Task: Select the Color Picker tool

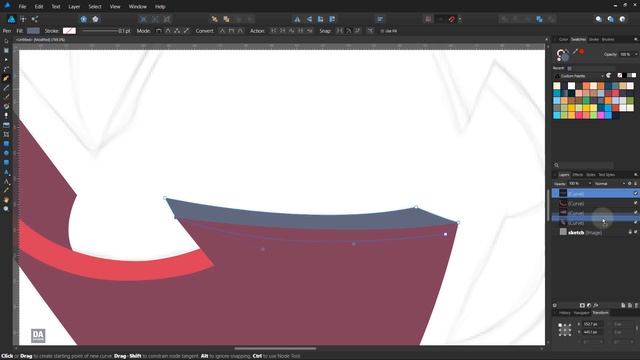Action: tap(6, 190)
